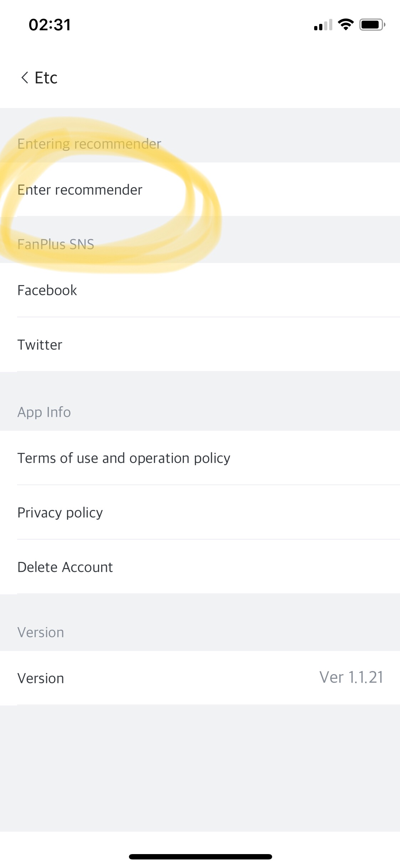Image resolution: width=400 pixels, height=868 pixels.
Task: Tap the Entering recommender section header
Action: 89,144
